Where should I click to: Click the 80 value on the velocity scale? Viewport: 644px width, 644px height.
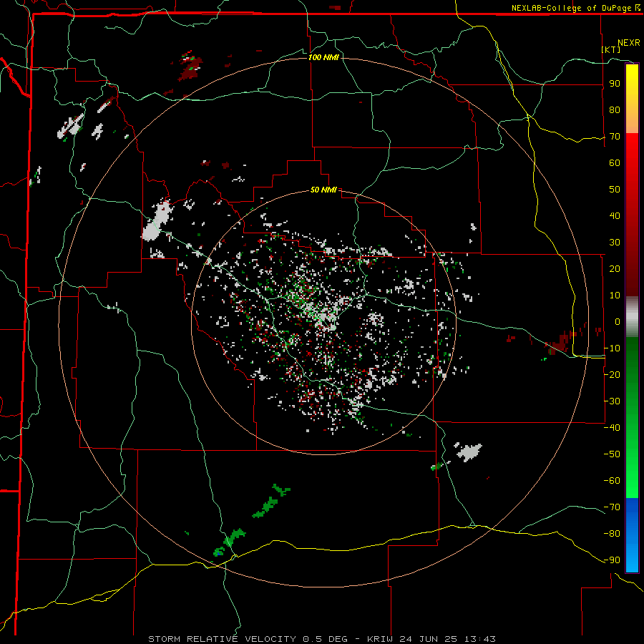click(x=615, y=109)
